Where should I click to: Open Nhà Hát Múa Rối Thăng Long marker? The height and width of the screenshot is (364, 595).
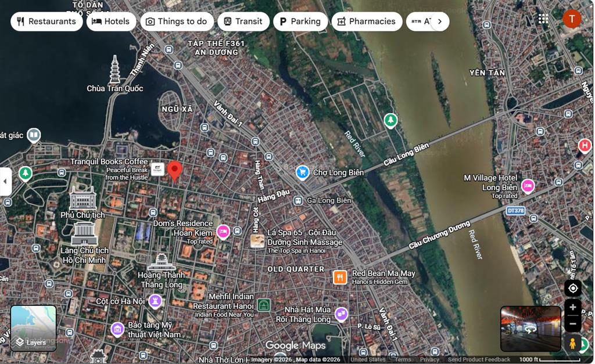click(x=341, y=314)
